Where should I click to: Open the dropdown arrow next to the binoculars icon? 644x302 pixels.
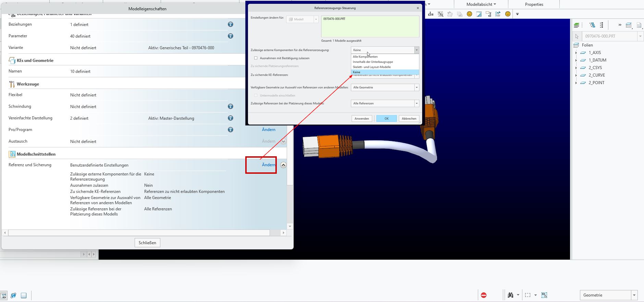pos(518,295)
